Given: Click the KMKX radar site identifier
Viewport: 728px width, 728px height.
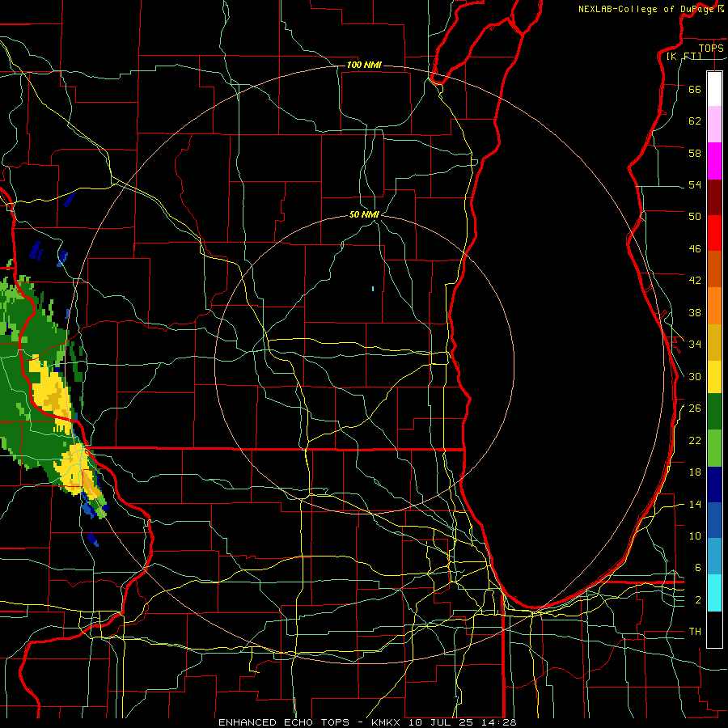Looking at the screenshot, I should coord(388,722).
